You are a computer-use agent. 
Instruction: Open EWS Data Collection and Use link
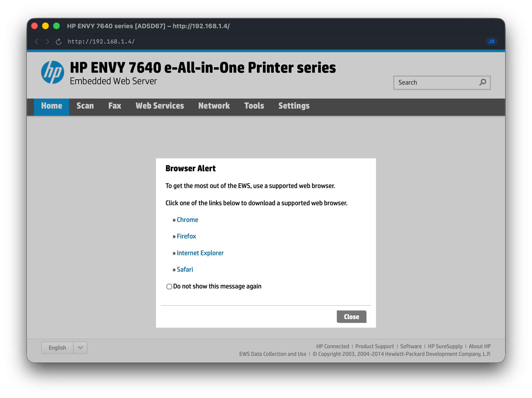click(x=273, y=354)
